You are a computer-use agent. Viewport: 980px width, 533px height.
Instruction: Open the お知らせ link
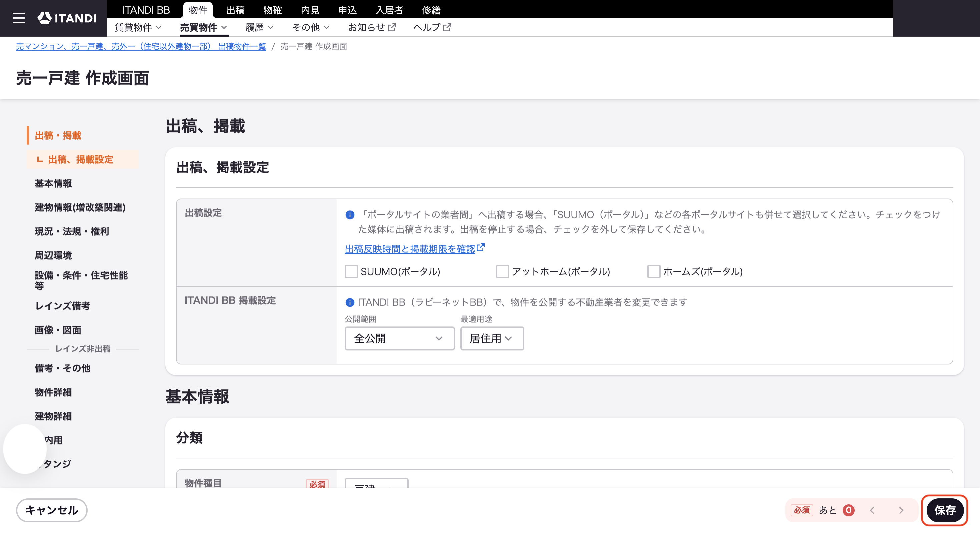[372, 27]
